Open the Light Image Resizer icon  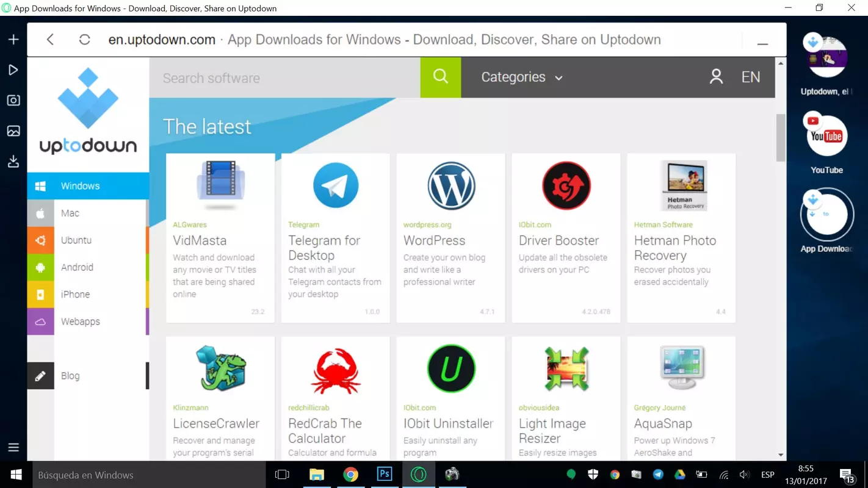566,368
